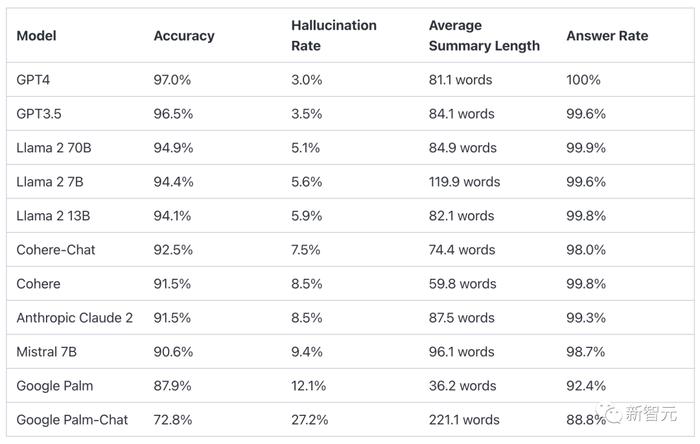Click the Average Summary Length header
The width and height of the screenshot is (700, 444).
pos(484,36)
